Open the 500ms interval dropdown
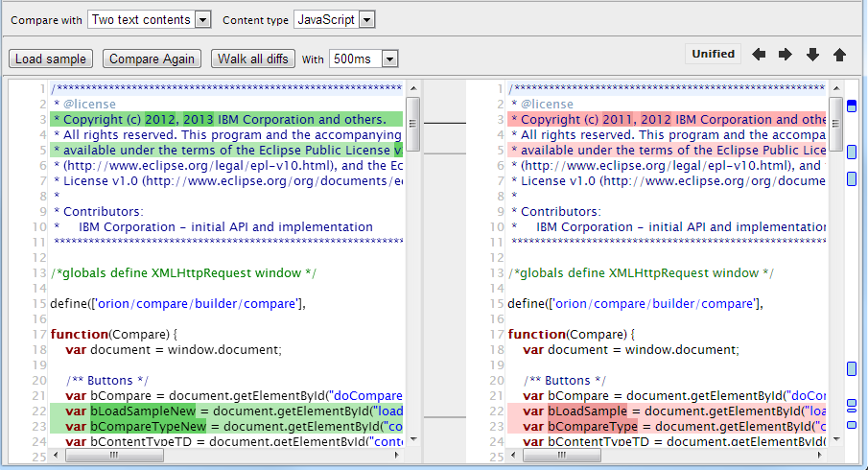Viewport: 868px width, 470px height. [x=363, y=59]
